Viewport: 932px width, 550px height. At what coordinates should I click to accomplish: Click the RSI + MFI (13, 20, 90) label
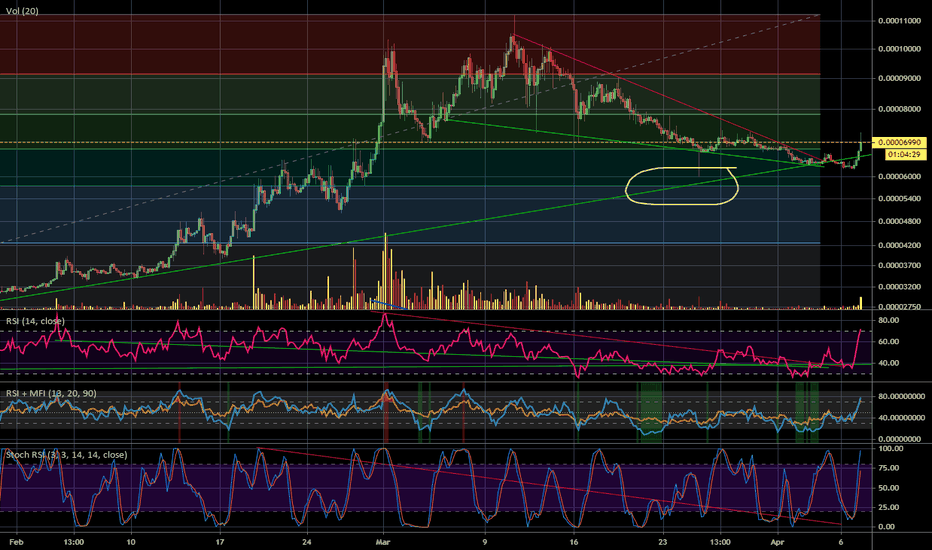(x=51, y=394)
